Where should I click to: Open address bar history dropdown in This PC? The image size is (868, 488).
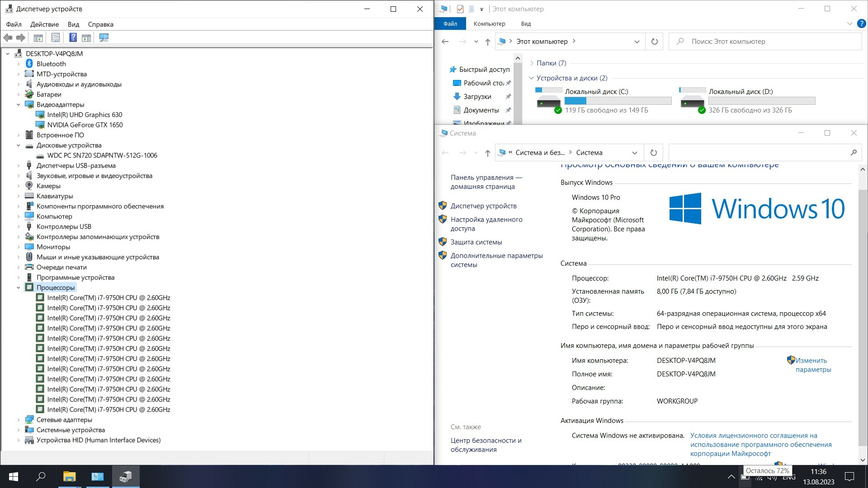coord(637,42)
